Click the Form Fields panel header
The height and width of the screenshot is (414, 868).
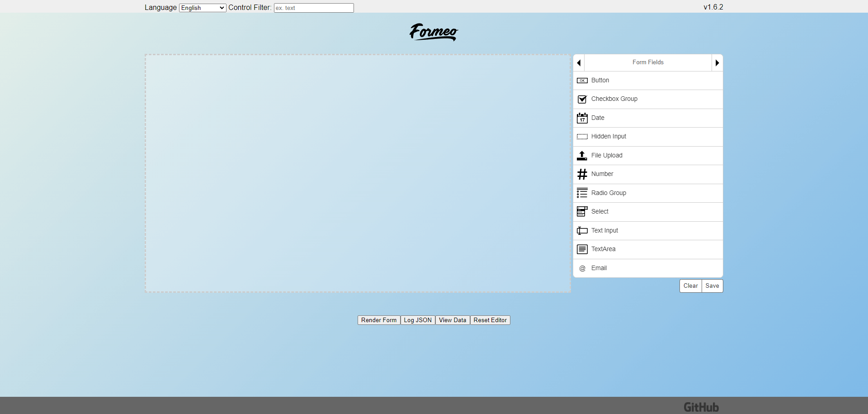click(648, 62)
